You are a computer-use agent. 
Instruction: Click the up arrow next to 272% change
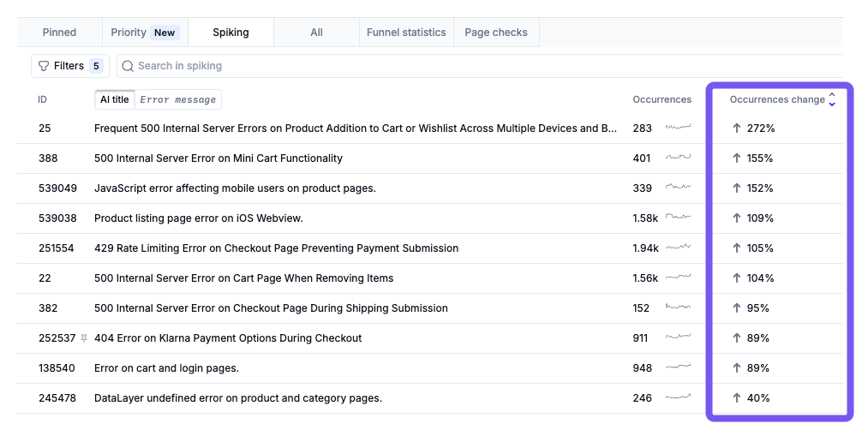click(x=736, y=128)
